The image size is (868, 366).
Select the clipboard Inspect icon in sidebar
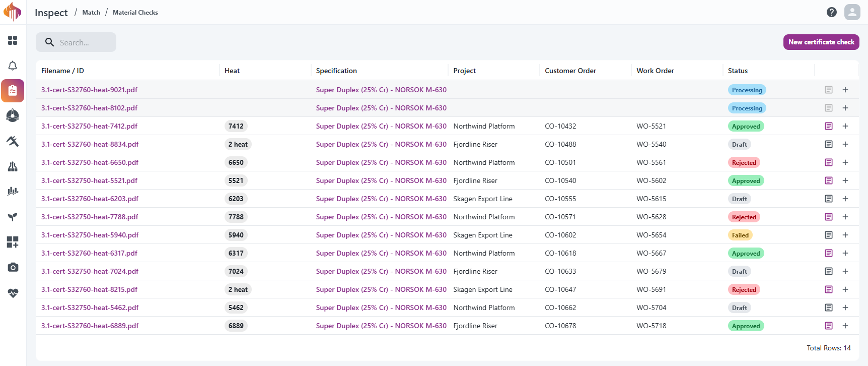click(13, 91)
